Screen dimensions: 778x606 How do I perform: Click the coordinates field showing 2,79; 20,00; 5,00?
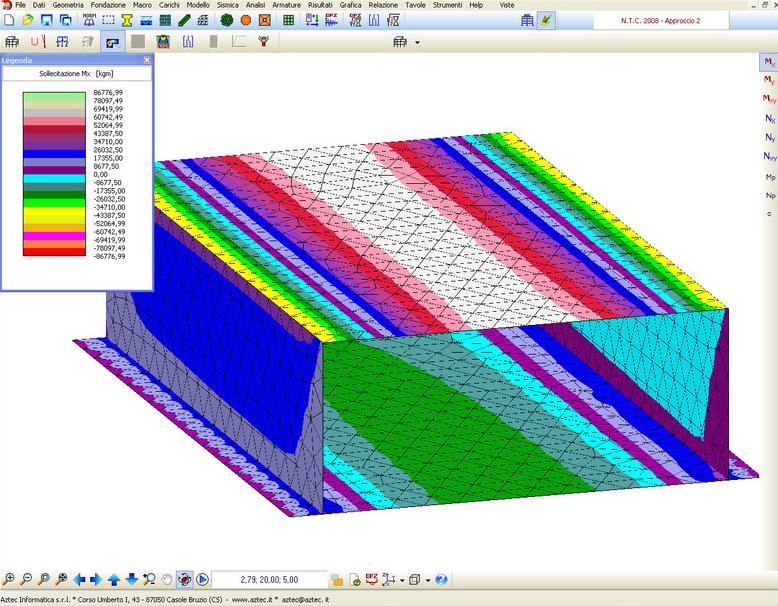point(269,579)
